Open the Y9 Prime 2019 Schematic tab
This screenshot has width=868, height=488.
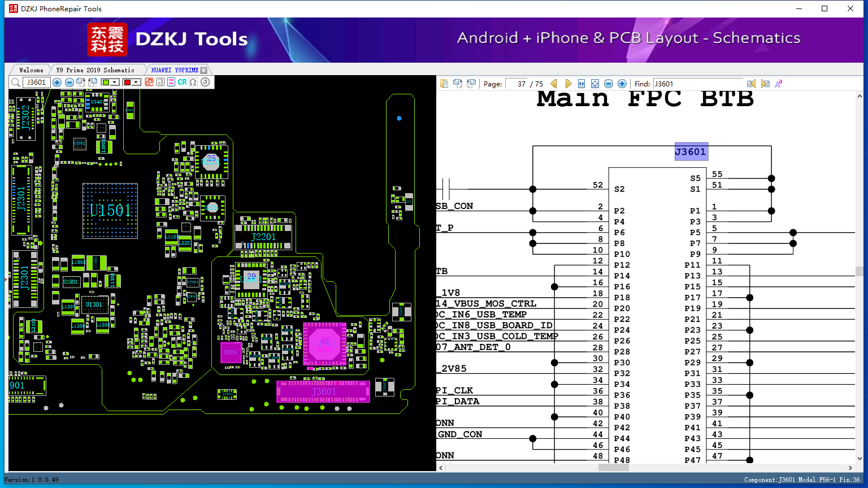pos(96,70)
